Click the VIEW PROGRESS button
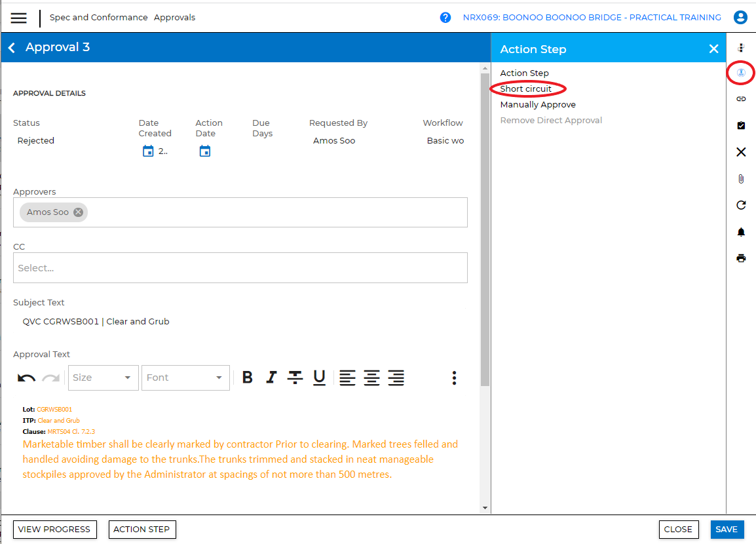Viewport: 756px width, 544px height. (54, 530)
